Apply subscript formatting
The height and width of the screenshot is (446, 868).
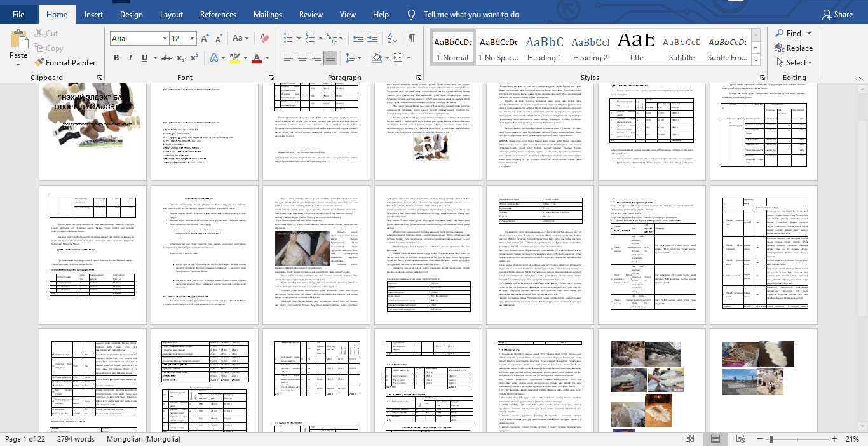(x=181, y=58)
